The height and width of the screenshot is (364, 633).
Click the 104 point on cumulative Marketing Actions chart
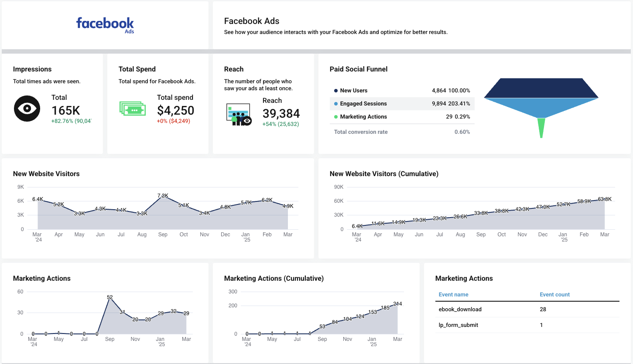(x=347, y=319)
